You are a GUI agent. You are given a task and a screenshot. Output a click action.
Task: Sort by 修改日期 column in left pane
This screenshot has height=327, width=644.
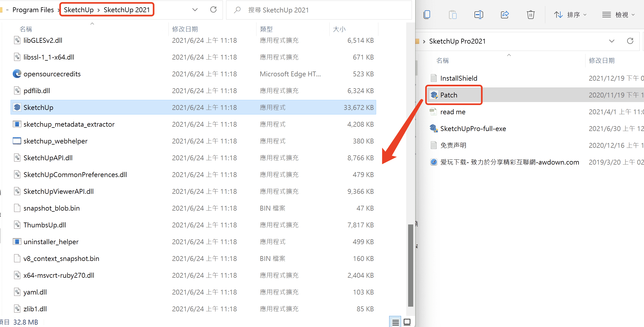tap(185, 29)
